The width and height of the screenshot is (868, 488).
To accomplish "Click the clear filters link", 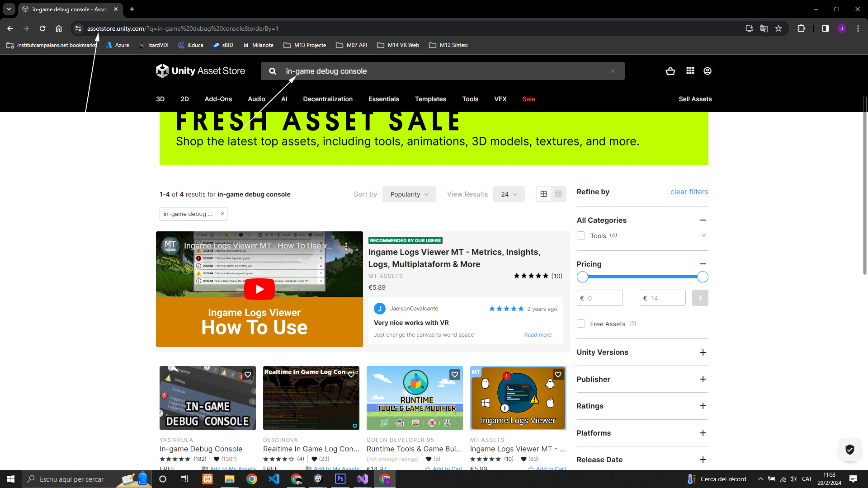I will 689,192.
